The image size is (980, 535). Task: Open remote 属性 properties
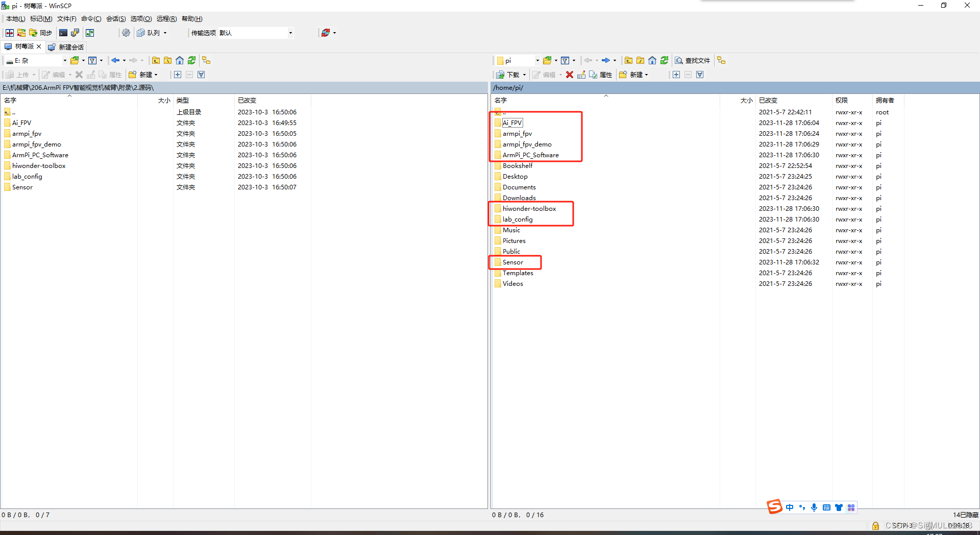601,75
